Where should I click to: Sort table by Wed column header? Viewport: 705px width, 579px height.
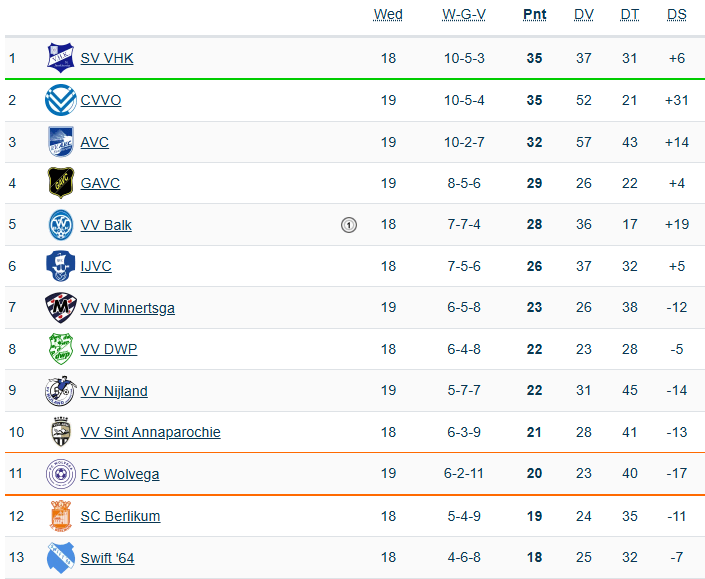[x=388, y=14]
